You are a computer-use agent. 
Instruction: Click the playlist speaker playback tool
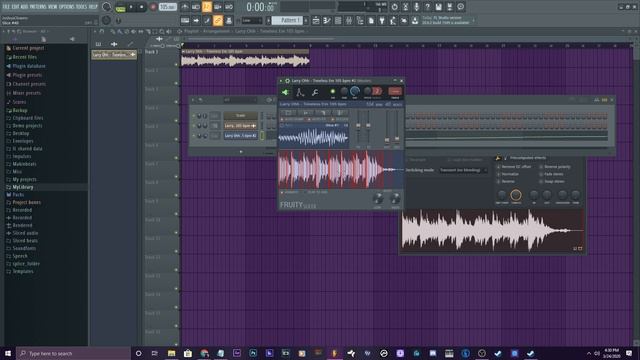[169, 31]
